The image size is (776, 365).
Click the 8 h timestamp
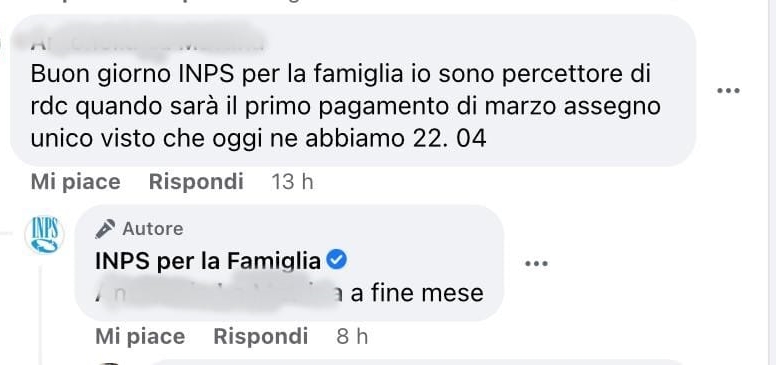point(352,337)
